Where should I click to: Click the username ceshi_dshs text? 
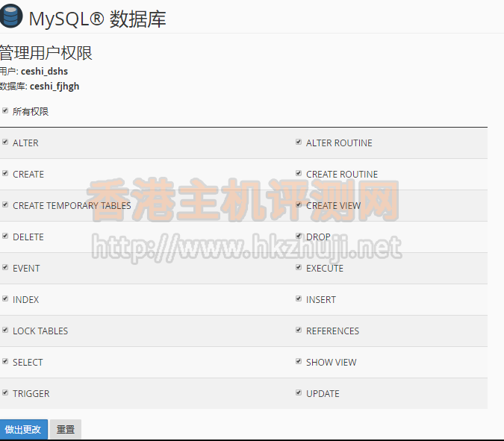pyautogui.click(x=44, y=72)
